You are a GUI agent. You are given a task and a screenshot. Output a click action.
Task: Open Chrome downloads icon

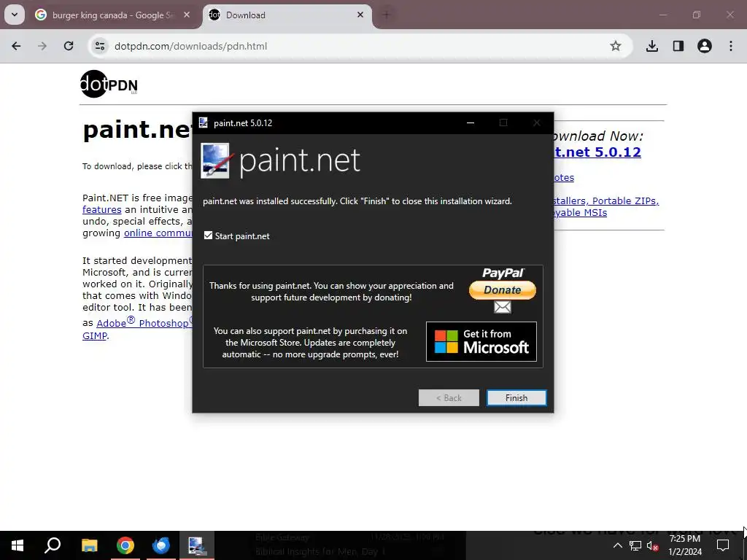tap(652, 46)
